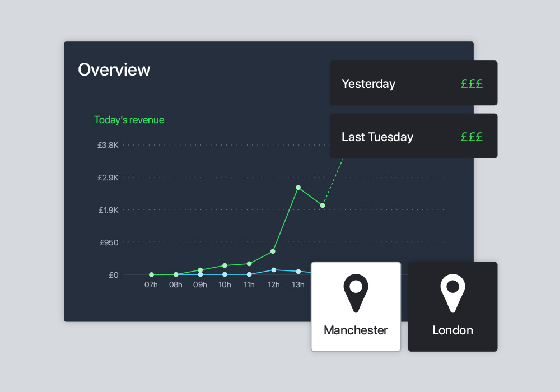This screenshot has width=560, height=392.
Task: Click the green peak data point at 13h
Action: pyautogui.click(x=298, y=188)
